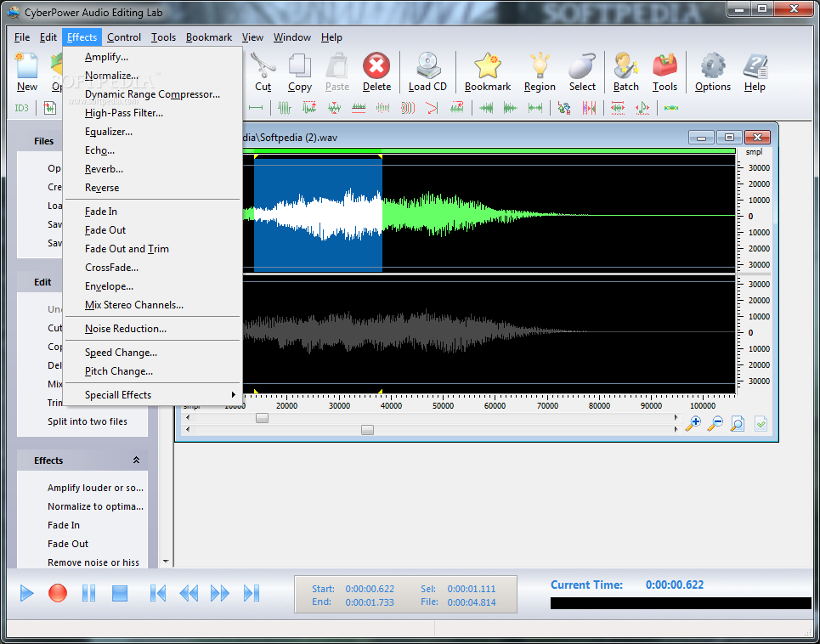Click the lower horizontal scrollbar thumb

pos(368,430)
